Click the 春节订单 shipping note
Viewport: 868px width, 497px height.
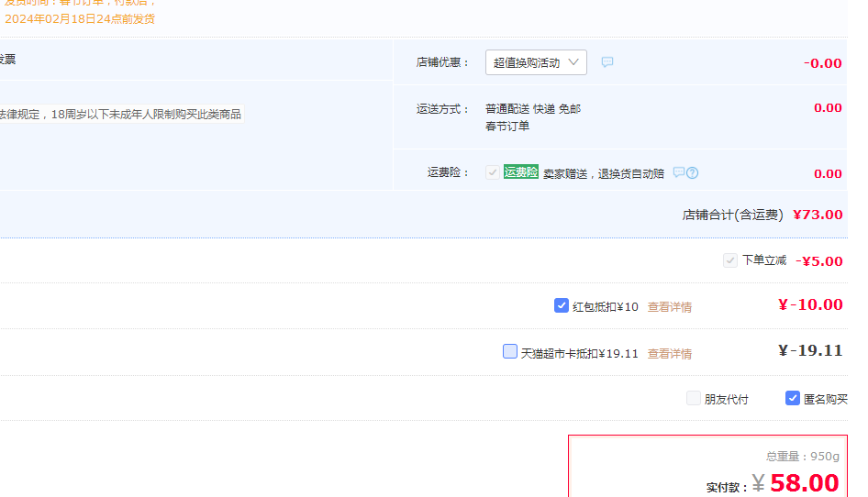(507, 127)
